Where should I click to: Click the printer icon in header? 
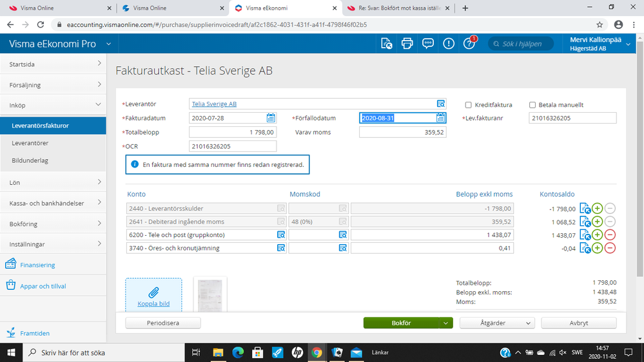click(x=407, y=44)
